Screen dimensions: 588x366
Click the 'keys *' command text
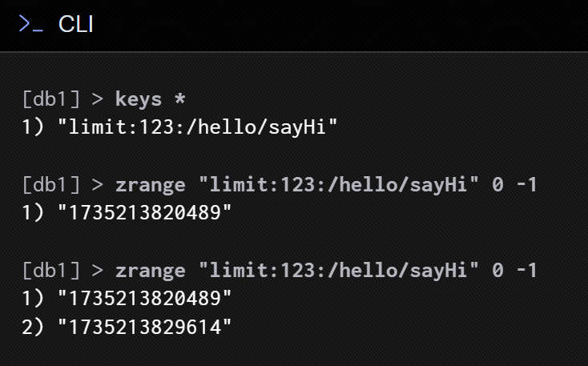coord(151,99)
